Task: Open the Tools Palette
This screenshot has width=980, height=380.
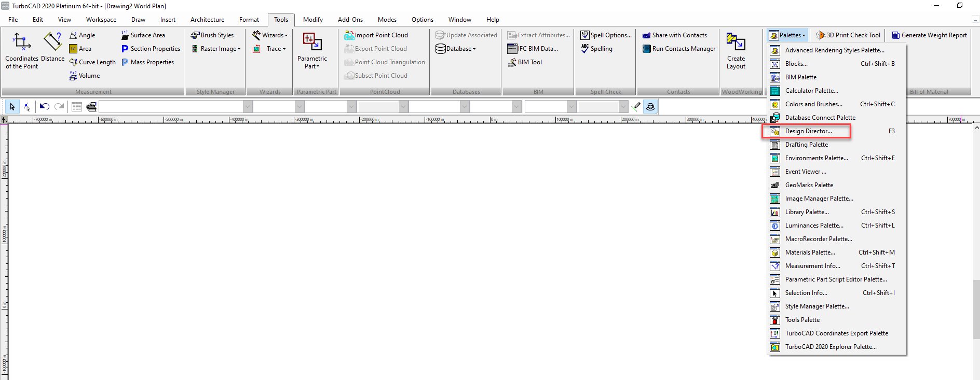Action: (x=837, y=320)
